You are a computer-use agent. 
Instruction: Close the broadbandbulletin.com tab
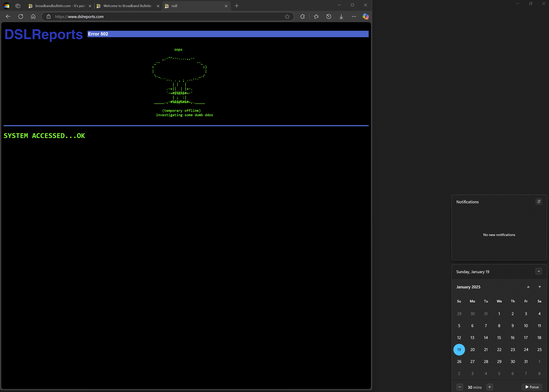[90, 6]
